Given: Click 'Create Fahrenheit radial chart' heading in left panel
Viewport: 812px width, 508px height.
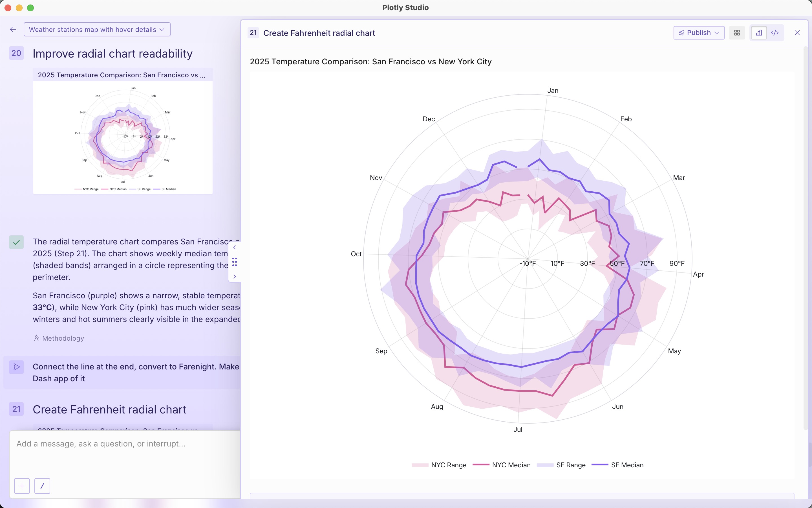Looking at the screenshot, I should (x=109, y=410).
